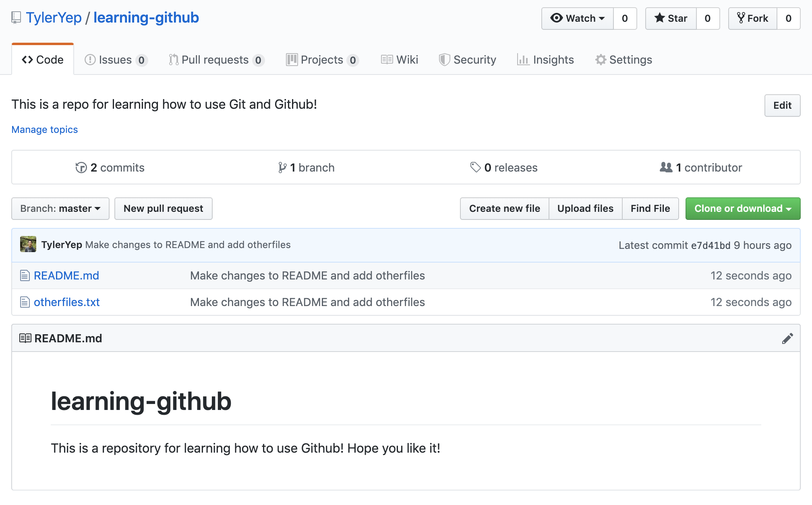Expand the Branch: master selector
The image size is (812, 505).
point(60,209)
